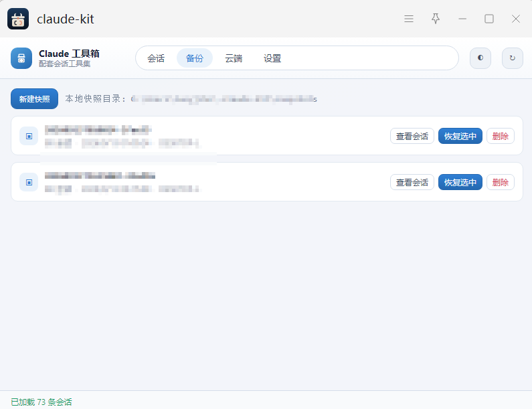Viewport: 532px width, 409px height.
Task: Click the 已加载 73 条会话 status text
Action: click(41, 402)
